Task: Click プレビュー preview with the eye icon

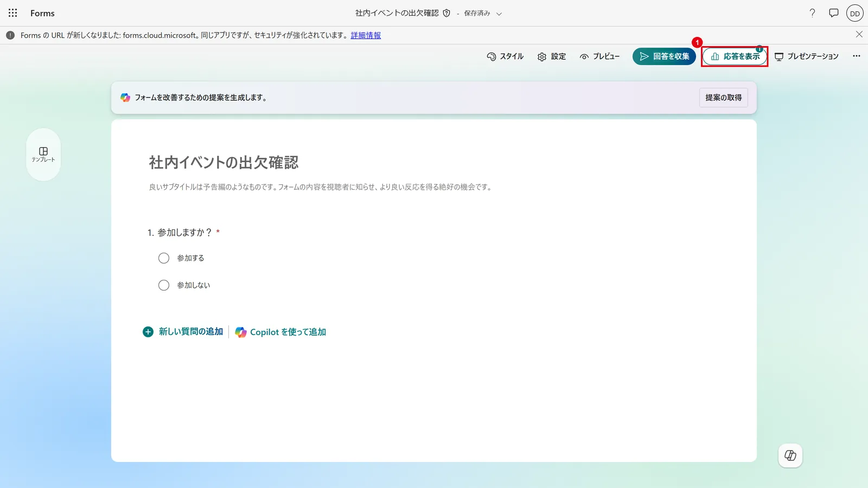Action: tap(599, 56)
